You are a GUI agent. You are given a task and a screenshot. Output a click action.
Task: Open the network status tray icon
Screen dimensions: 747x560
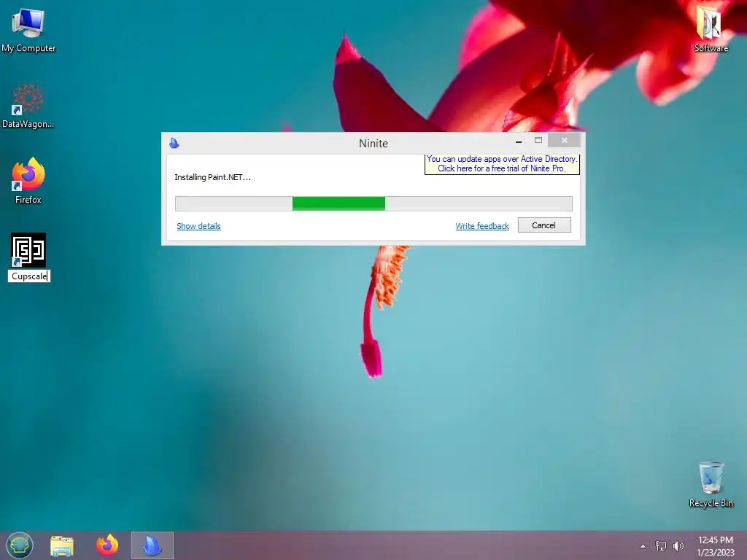[661, 545]
